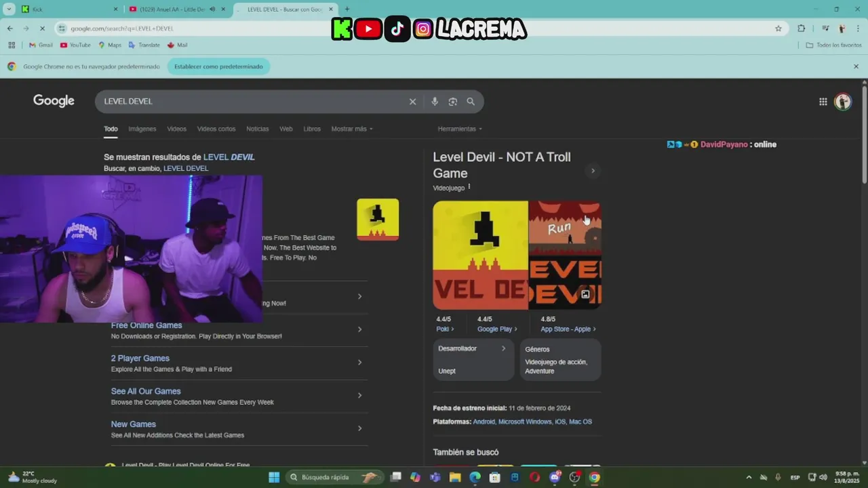Viewport: 868px width, 488px height.
Task: Search by image with Google Lens icon
Action: [x=453, y=102]
